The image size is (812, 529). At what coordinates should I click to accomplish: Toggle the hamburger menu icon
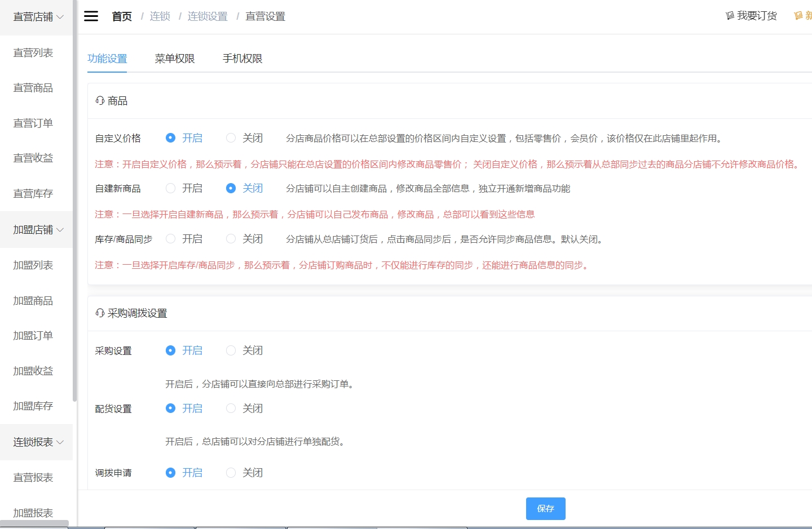coord(91,16)
